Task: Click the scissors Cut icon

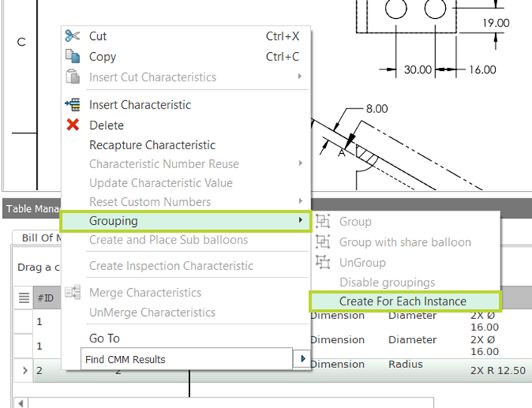Action: click(x=72, y=36)
